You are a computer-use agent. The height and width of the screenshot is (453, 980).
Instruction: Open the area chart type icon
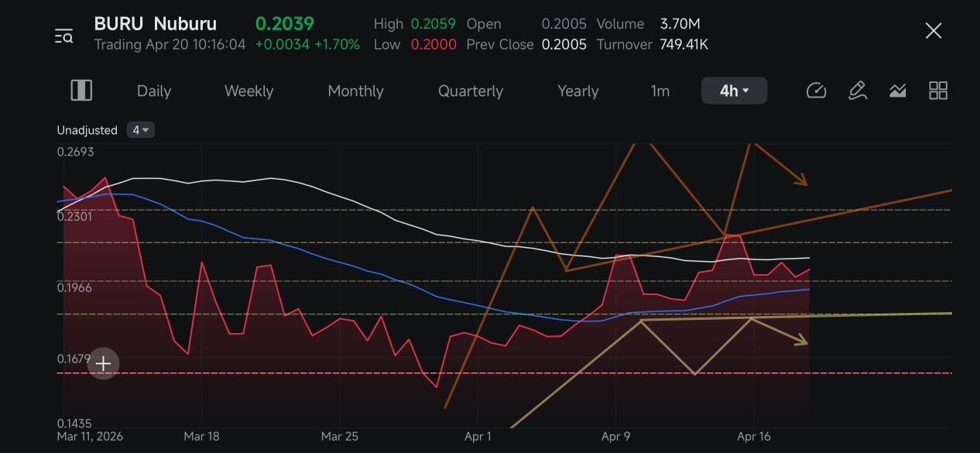point(897,91)
